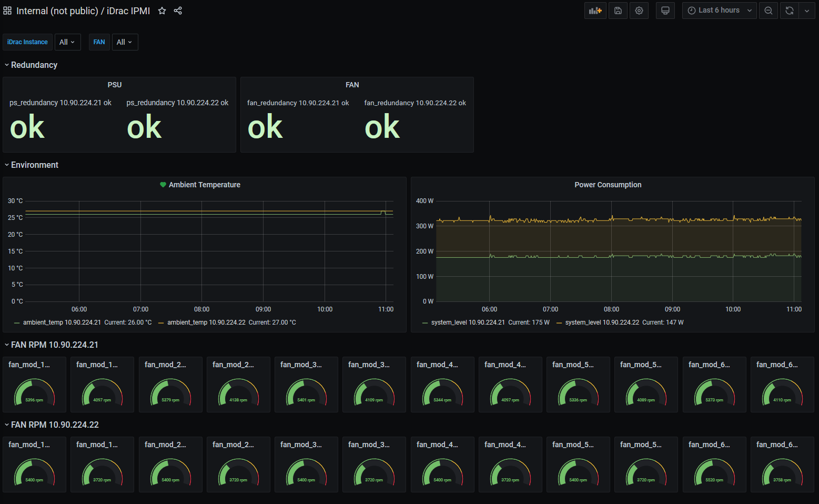Viewport: 819px width, 504px height.
Task: Share the dashboard via share icon
Action: tap(178, 11)
